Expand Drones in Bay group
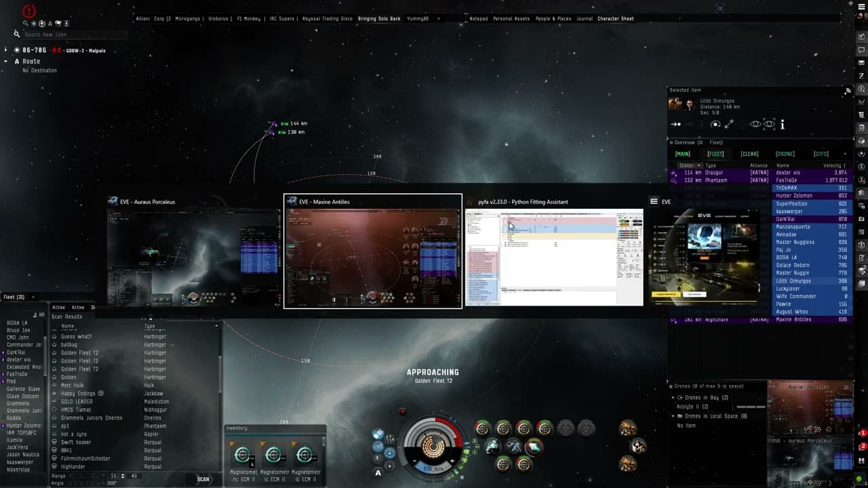The width and height of the screenshot is (868, 488). [673, 398]
